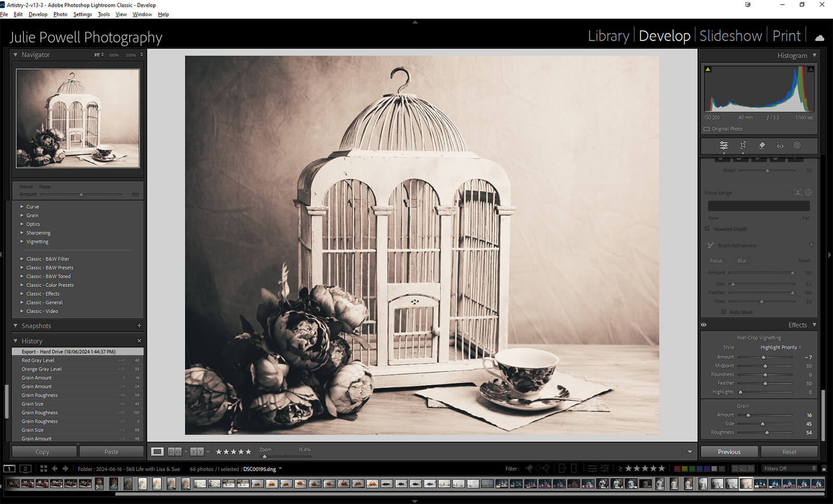Open the Develop menu
This screenshot has width=833, height=504.
tap(37, 14)
